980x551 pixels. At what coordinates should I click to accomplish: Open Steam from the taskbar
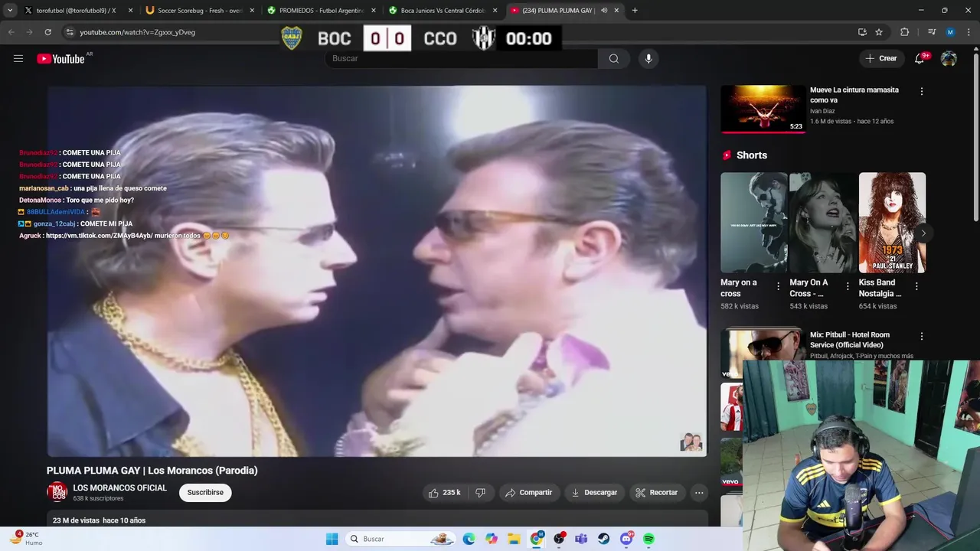tap(603, 539)
